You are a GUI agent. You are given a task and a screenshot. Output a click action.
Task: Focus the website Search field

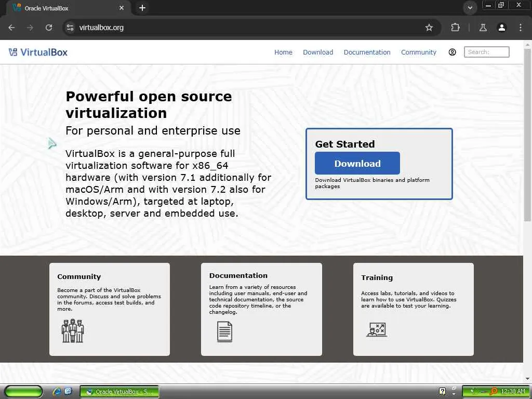[486, 52]
